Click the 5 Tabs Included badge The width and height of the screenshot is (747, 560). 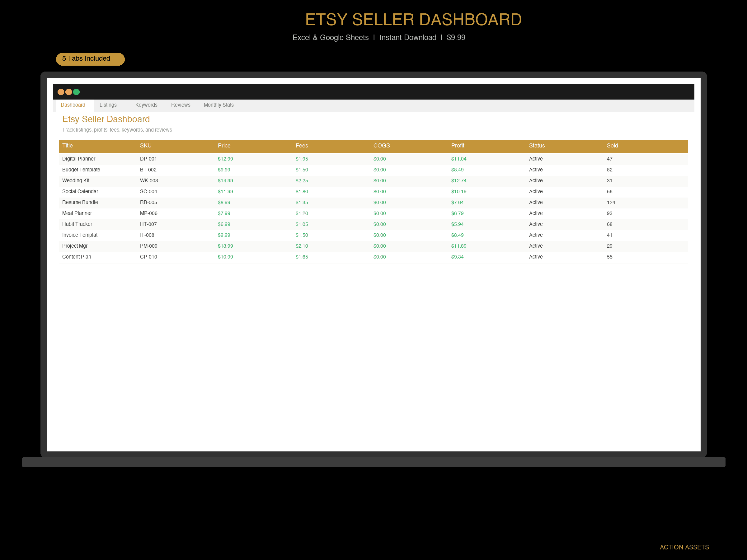click(90, 59)
